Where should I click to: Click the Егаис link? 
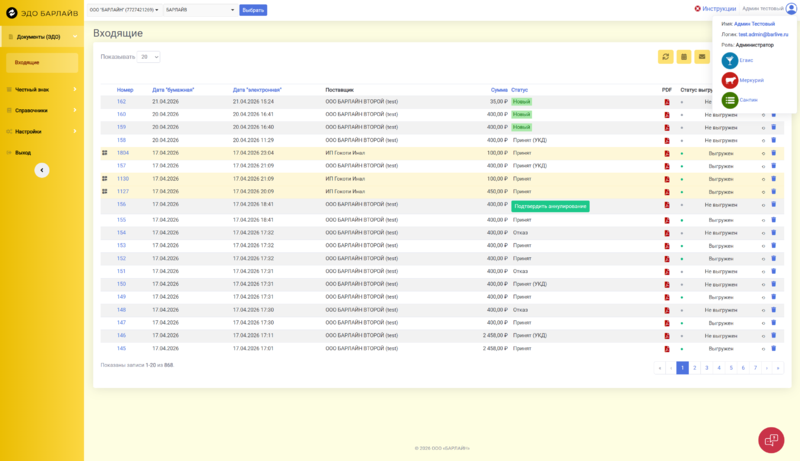tap(746, 60)
